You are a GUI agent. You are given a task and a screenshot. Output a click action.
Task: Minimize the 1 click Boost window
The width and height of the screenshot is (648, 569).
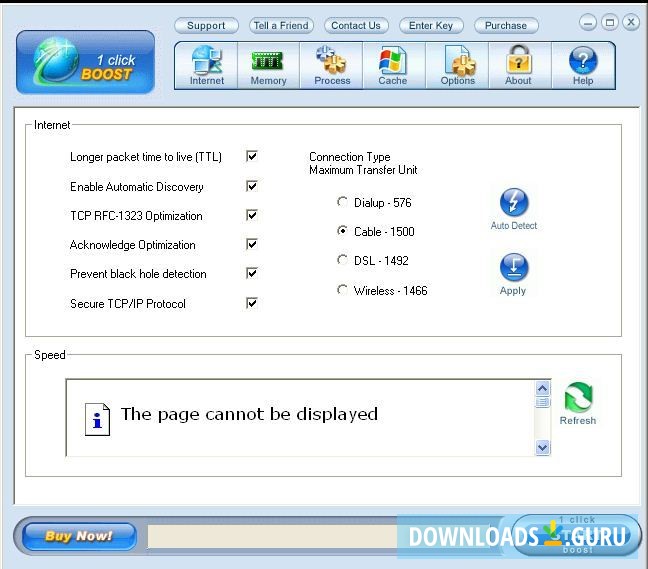pos(588,22)
